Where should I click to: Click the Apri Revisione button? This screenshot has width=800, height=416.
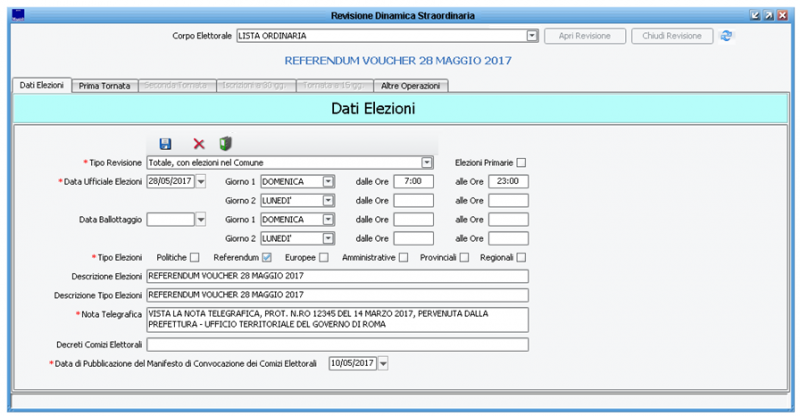pyautogui.click(x=584, y=36)
